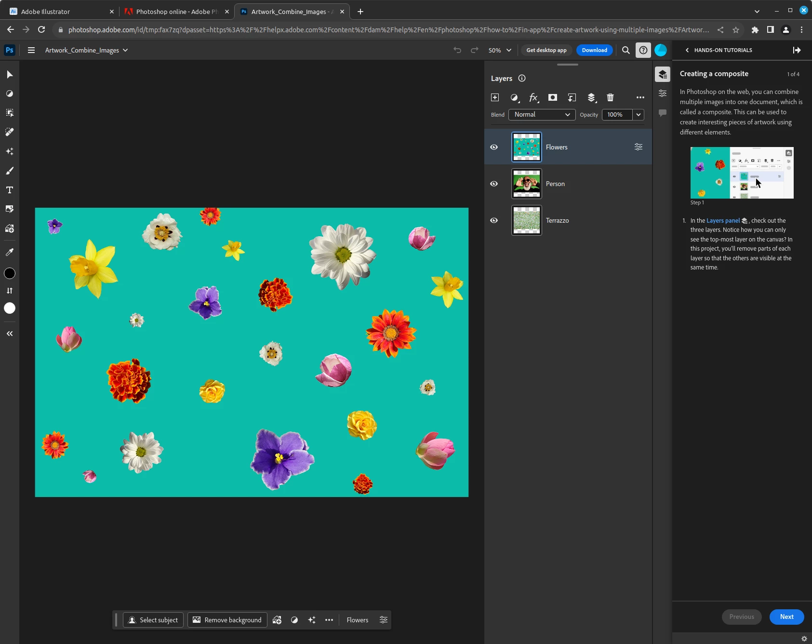Image resolution: width=812 pixels, height=644 pixels.
Task: Toggle visibility of Terrazzo layer
Action: click(494, 220)
